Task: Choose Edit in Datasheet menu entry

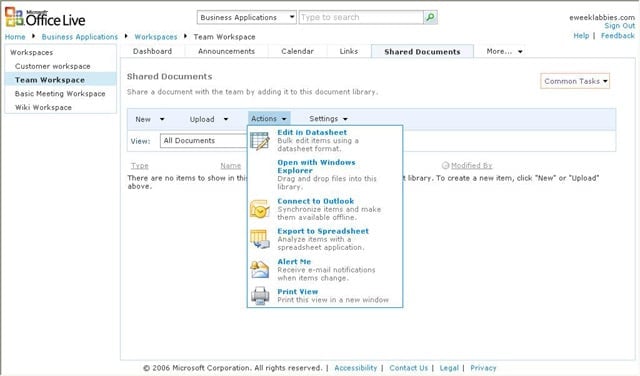Action: pyautogui.click(x=325, y=140)
